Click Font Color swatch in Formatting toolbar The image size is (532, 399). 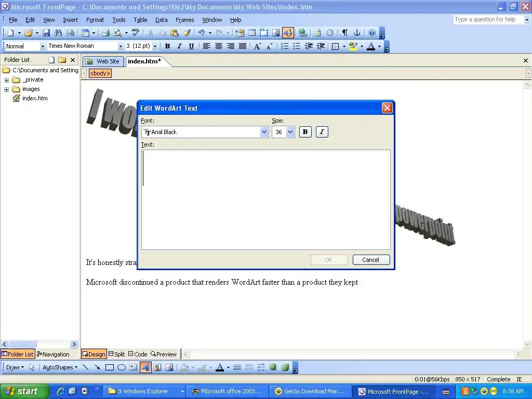tap(371, 46)
